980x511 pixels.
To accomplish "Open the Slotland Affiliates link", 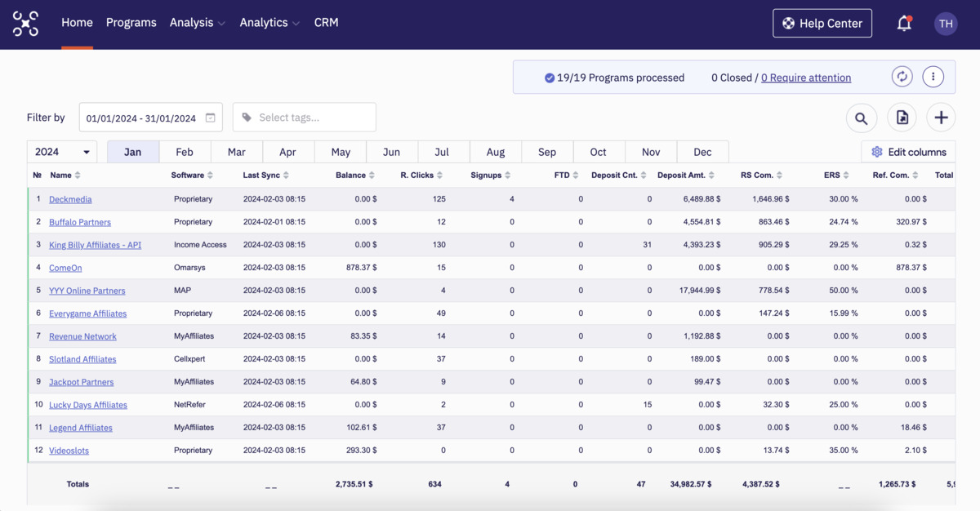I will [82, 359].
